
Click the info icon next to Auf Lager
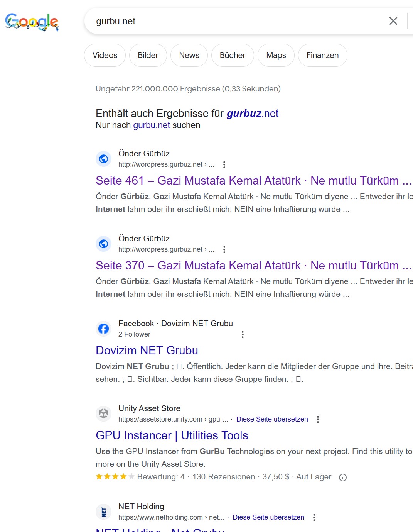(x=343, y=478)
